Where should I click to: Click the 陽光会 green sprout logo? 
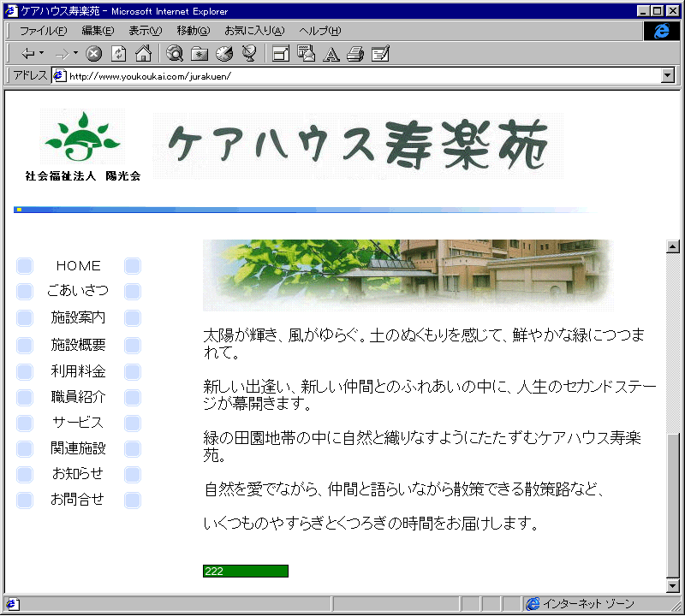coord(82,137)
